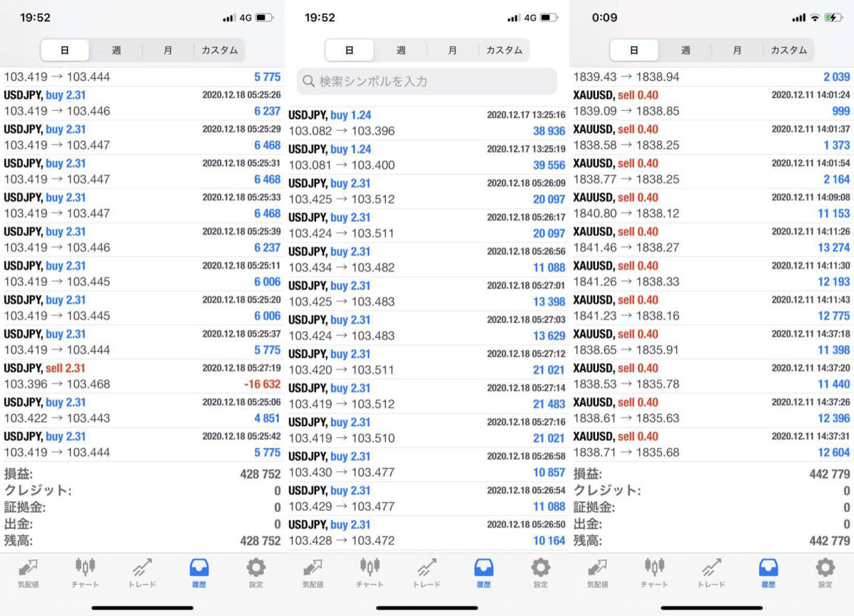Open USDJPY buy trade dated 2020.12.18 05:25:26

[x=142, y=103]
